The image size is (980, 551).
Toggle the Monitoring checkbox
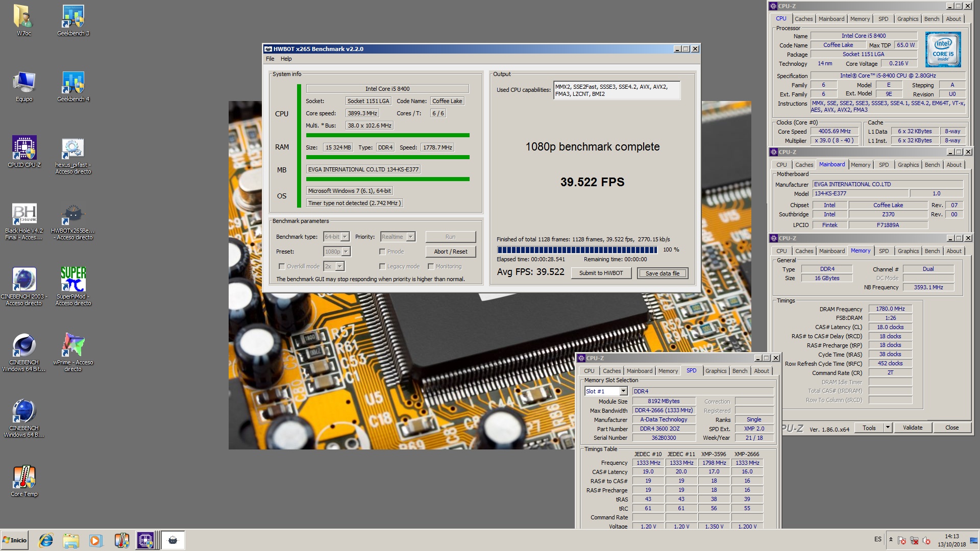click(431, 266)
